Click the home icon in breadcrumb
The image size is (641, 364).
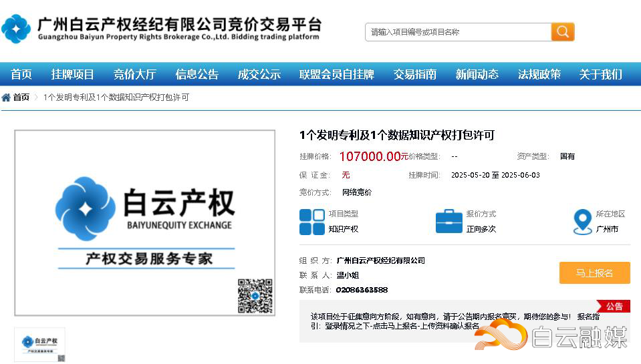[6, 98]
